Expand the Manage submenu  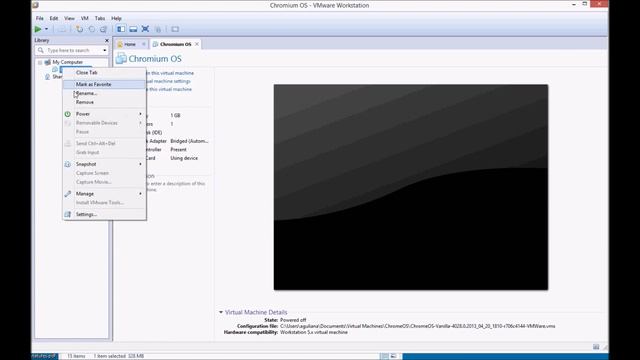(104, 194)
